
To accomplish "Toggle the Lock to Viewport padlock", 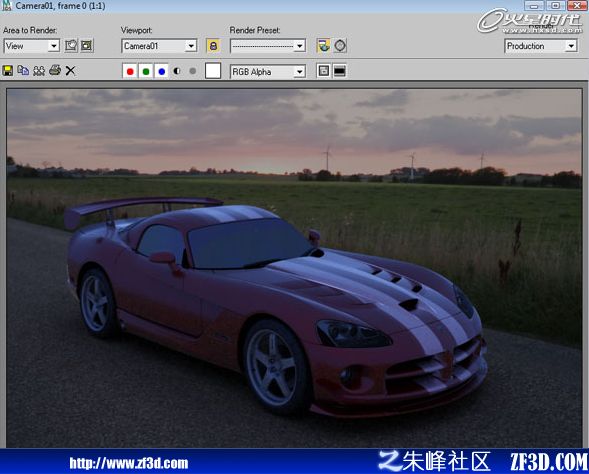I will 213,46.
